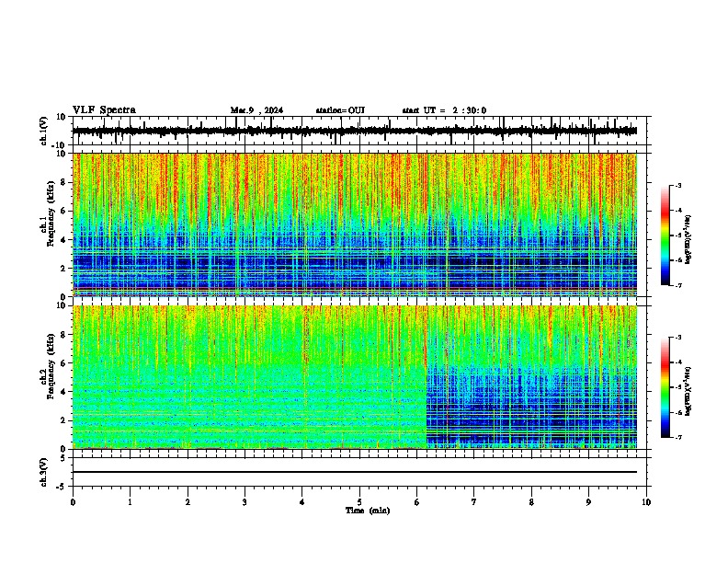Click the ch.1 voltage waveform trace
This screenshot has height=563, width=728.
point(355,131)
